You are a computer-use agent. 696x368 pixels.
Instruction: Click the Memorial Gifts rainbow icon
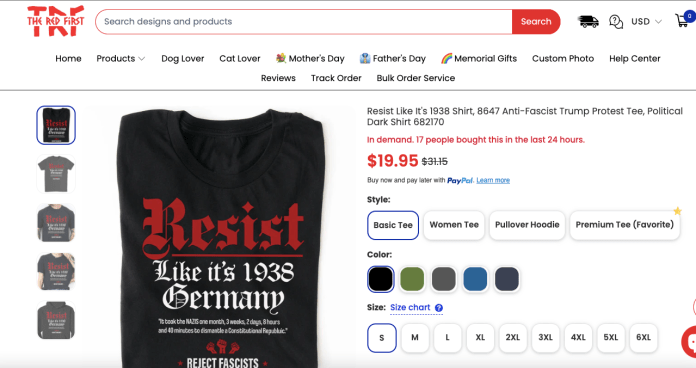[x=446, y=58]
